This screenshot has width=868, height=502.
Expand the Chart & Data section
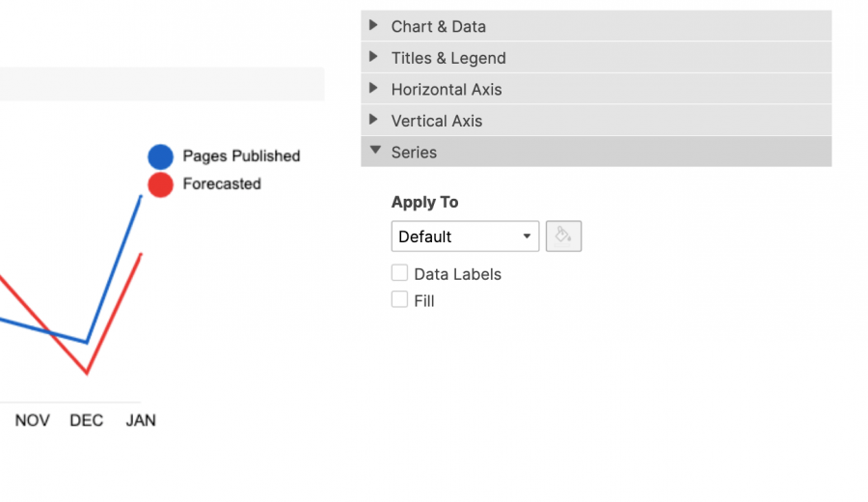(x=439, y=26)
